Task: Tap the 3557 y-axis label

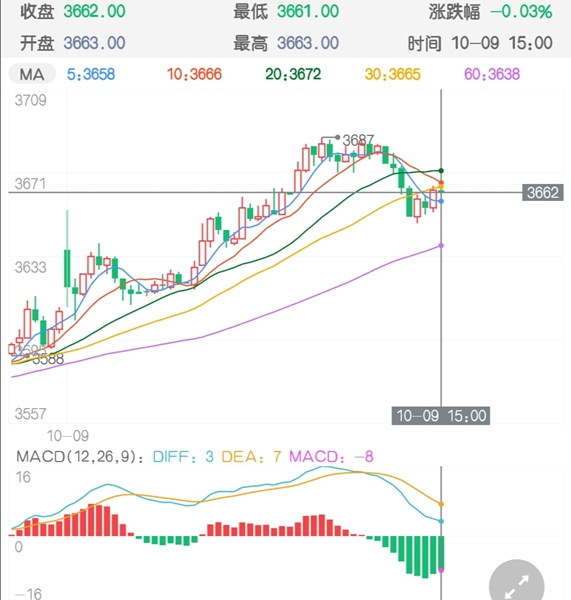Action: [x=30, y=414]
